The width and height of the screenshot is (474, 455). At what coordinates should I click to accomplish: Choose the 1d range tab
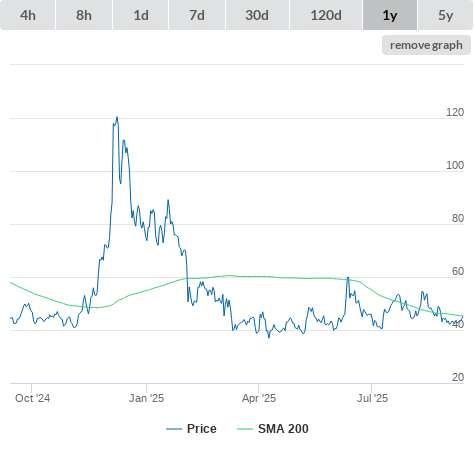[x=141, y=15]
